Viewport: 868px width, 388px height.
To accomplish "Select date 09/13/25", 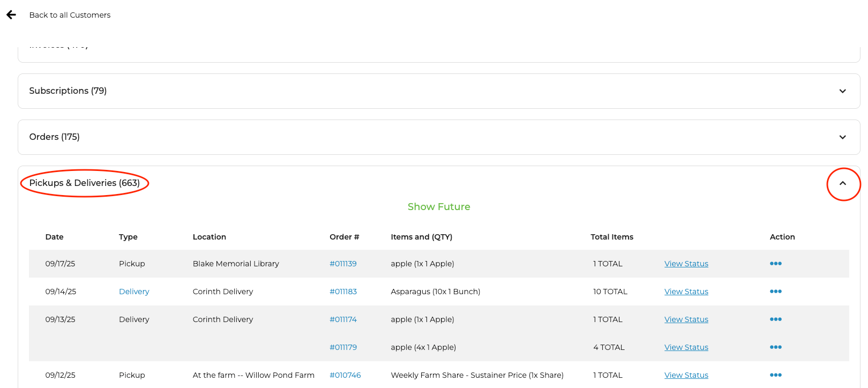I will 60,319.
